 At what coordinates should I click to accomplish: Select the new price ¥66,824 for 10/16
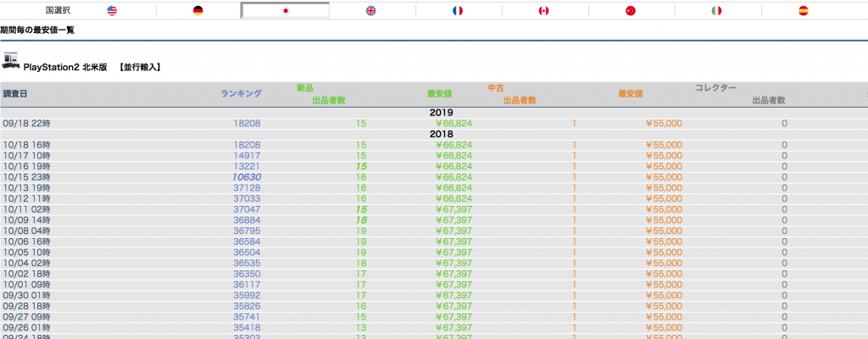(453, 167)
